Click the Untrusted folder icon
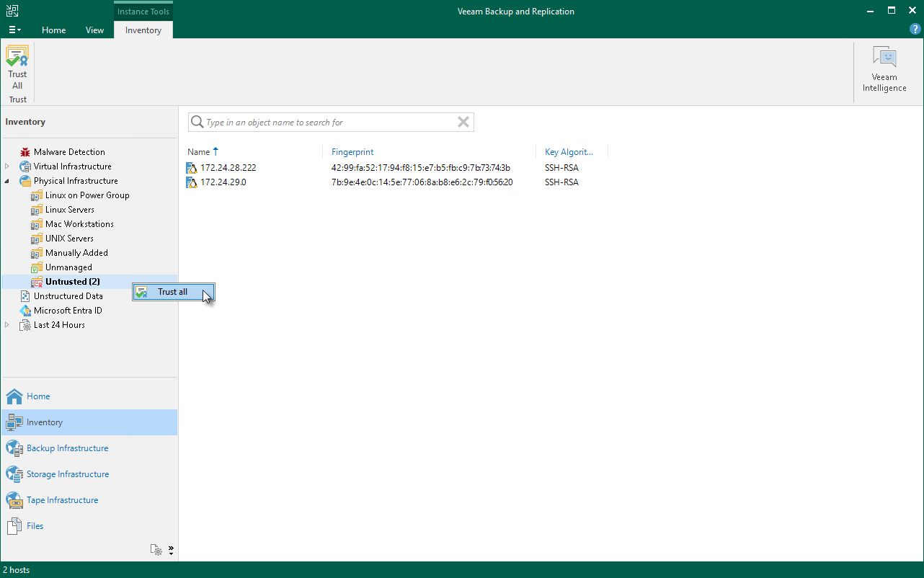The height and width of the screenshot is (578, 924). [x=37, y=282]
